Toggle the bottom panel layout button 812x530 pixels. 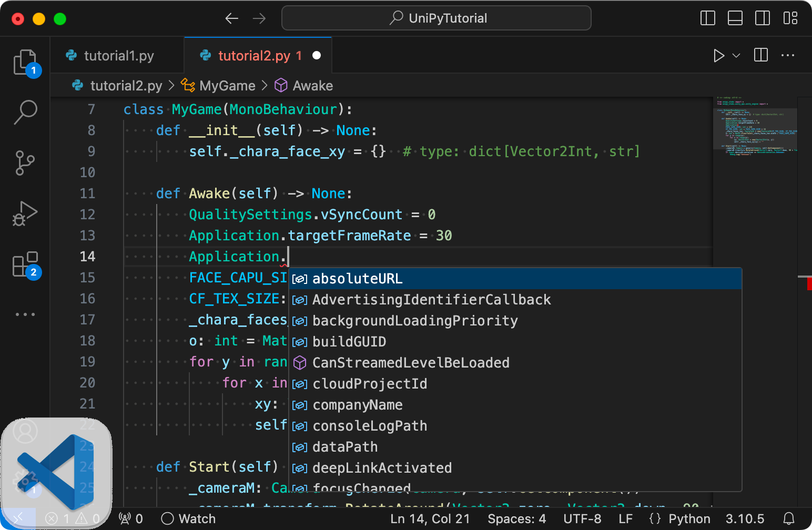[x=735, y=18]
